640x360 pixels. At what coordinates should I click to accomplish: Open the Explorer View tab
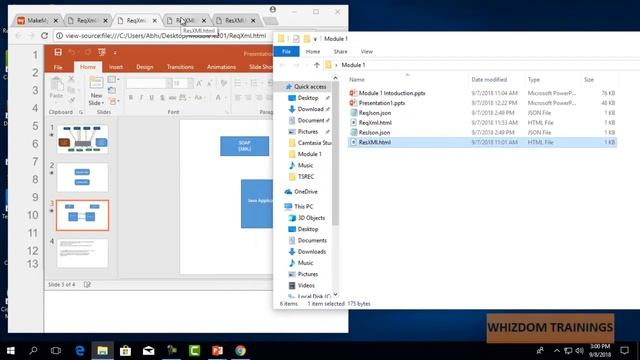[367, 51]
